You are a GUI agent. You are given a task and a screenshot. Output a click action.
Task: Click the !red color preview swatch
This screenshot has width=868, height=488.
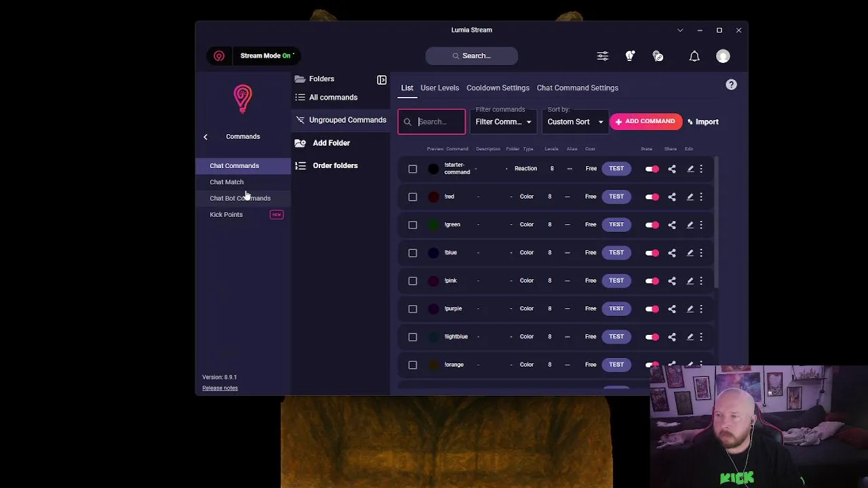tap(433, 197)
